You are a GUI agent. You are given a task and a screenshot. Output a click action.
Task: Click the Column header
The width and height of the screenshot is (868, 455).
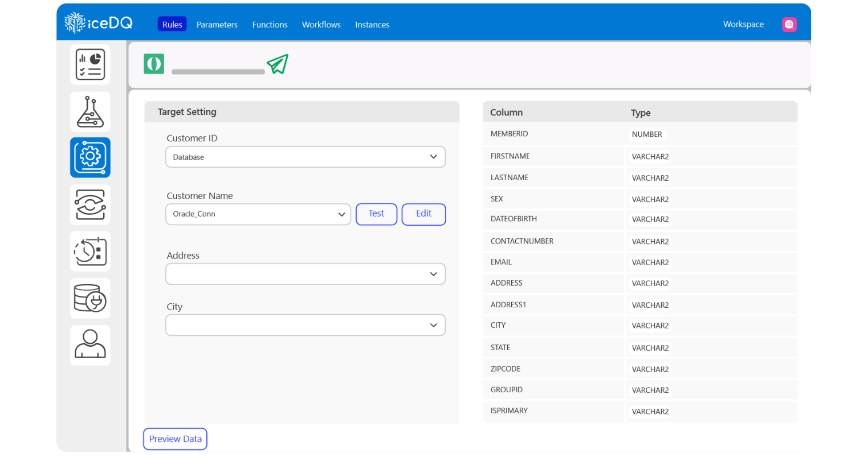[507, 112]
